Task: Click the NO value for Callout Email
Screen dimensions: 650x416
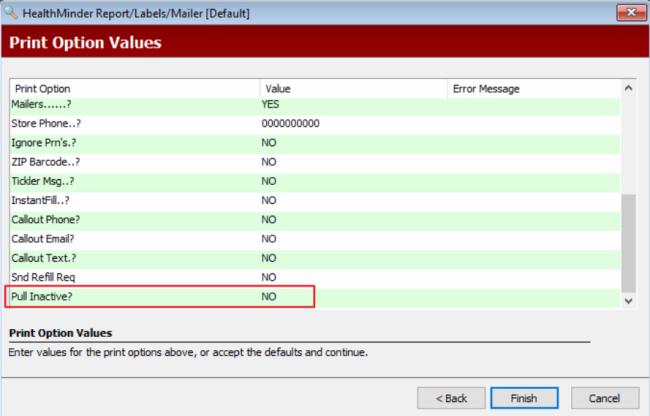Action: coord(269,239)
